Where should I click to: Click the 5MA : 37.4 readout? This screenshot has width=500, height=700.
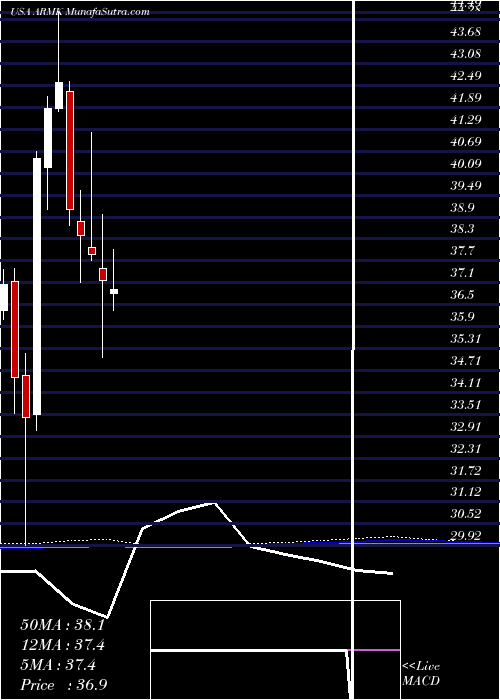pos(58,665)
